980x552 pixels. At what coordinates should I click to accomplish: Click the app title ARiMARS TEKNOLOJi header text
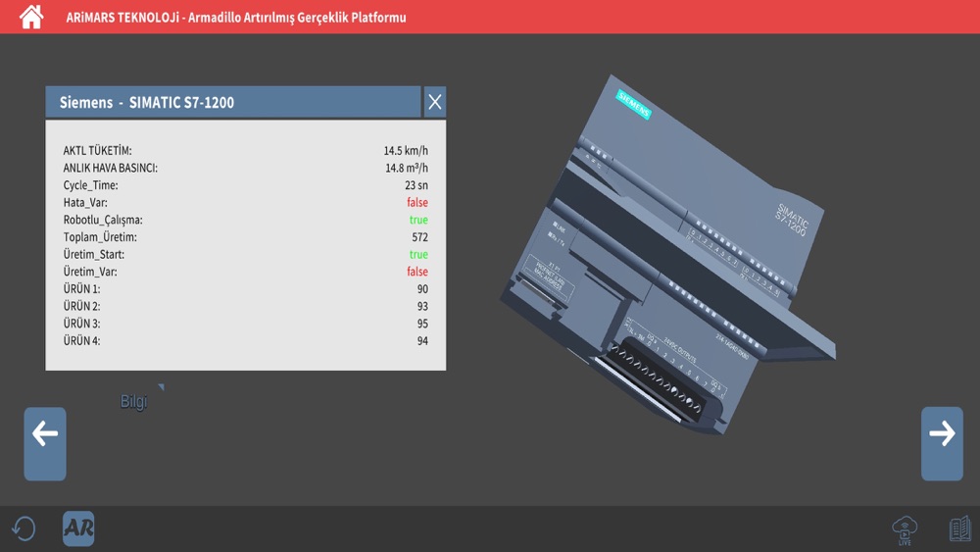236,18
